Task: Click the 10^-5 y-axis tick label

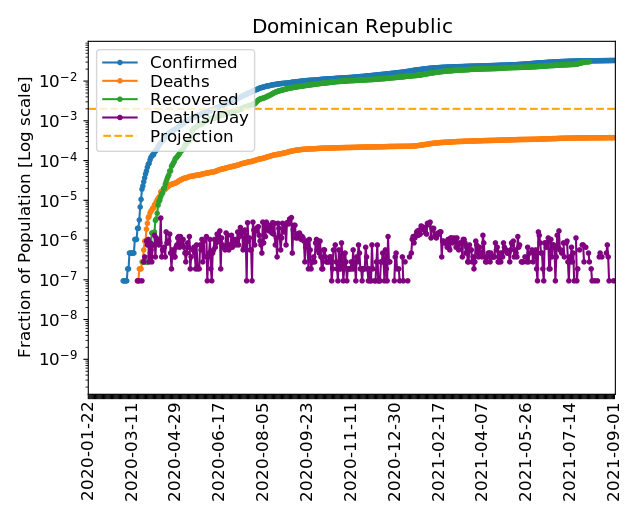Action: point(60,199)
